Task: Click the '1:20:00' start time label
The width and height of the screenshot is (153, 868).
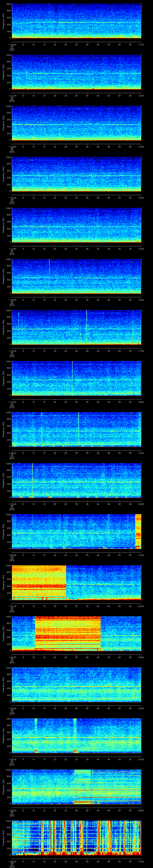Action: 12,555
